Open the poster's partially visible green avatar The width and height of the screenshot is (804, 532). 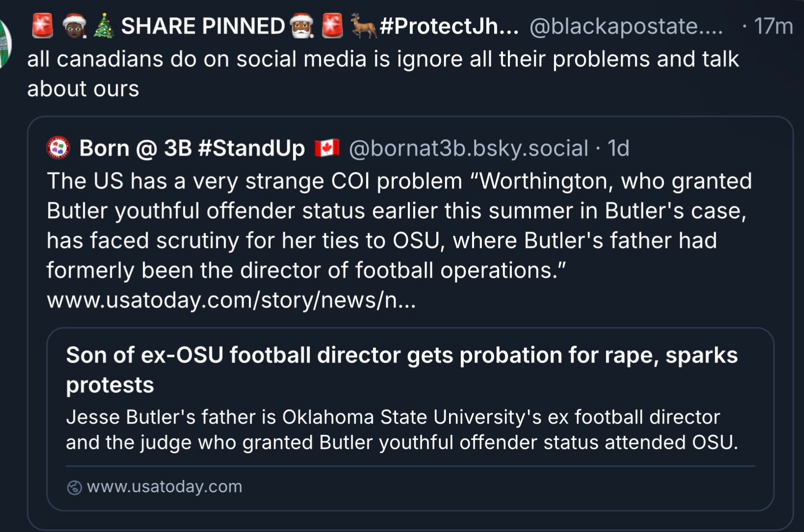coord(5,44)
